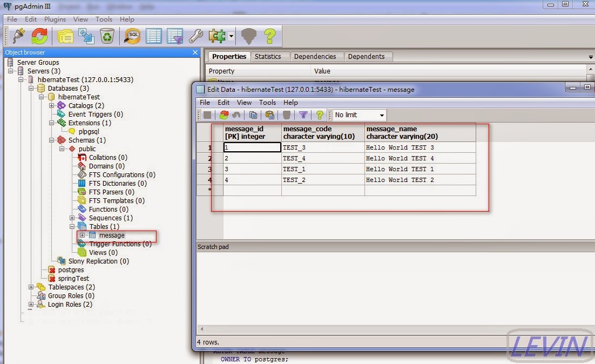595x364 pixels.
Task: Click the grey Guru hint icon
Action: coord(249,36)
